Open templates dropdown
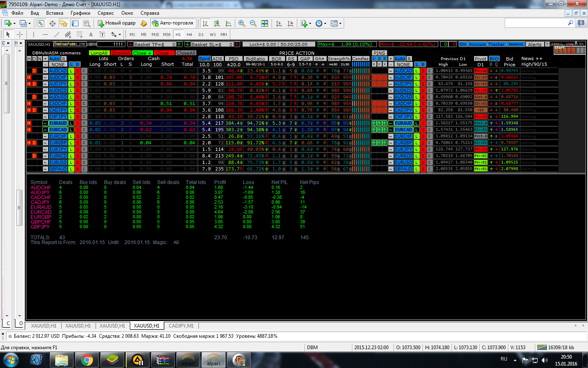Screen dimensions: 588x368 pos(336,23)
